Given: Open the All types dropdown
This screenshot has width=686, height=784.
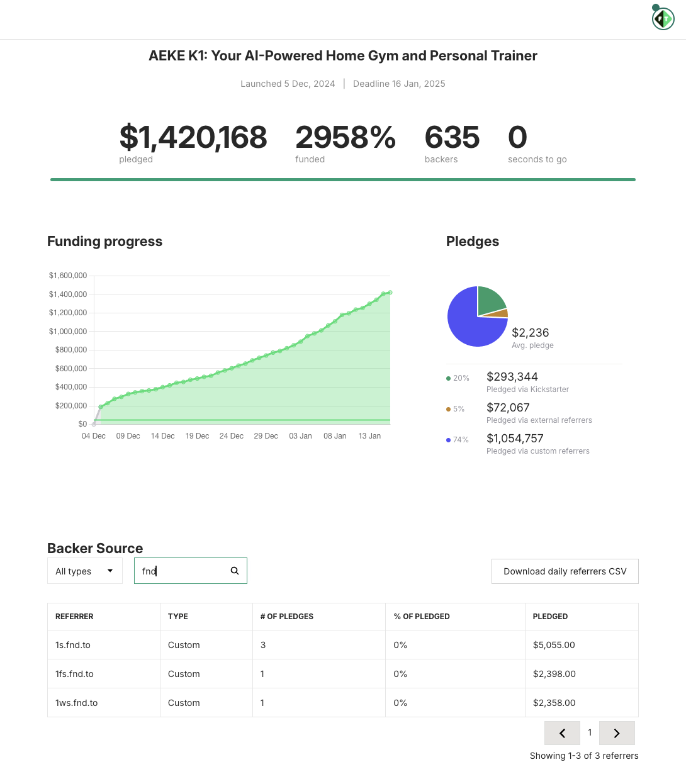Looking at the screenshot, I should 84,571.
